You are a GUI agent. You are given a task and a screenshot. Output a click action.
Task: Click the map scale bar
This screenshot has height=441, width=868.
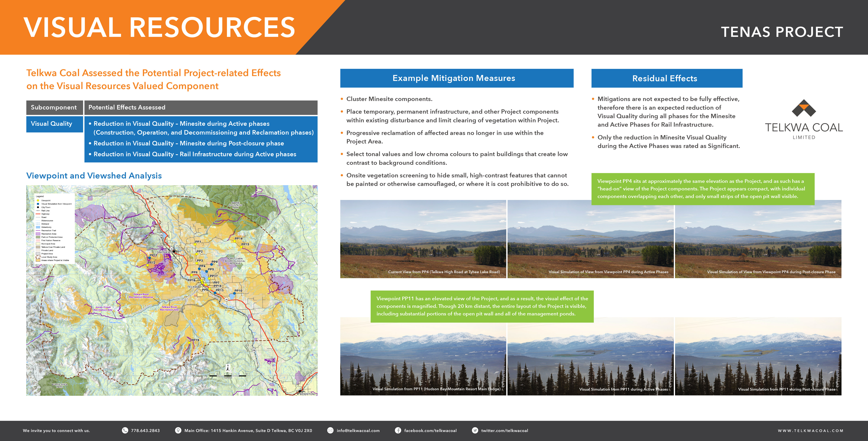(228, 376)
